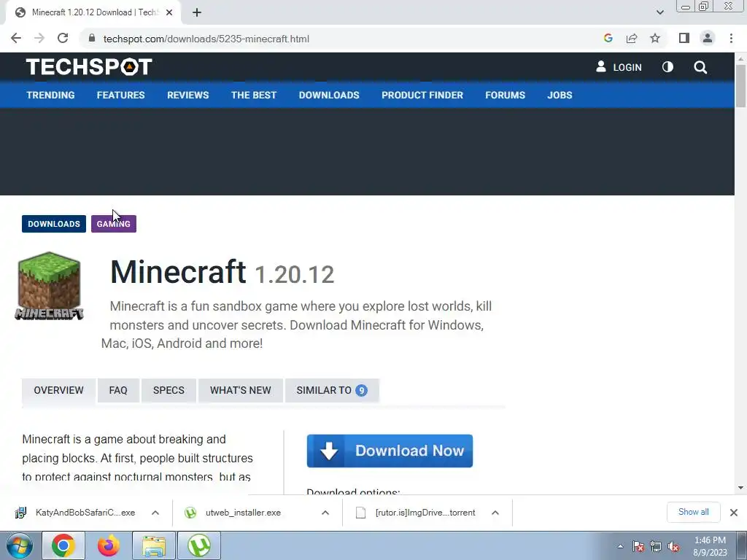Viewport: 747px width, 560px height.
Task: Open a new browser tab
Action: [197, 13]
